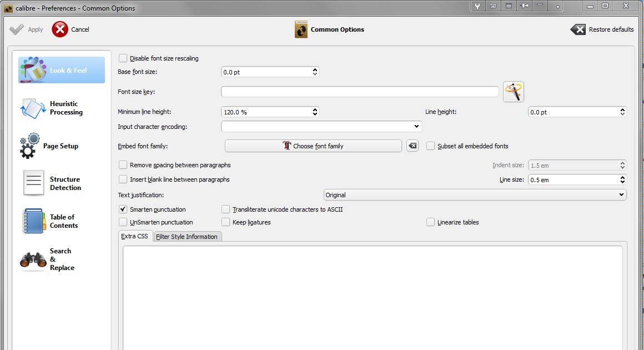Click the calibre icon in title bar

(x=8, y=8)
